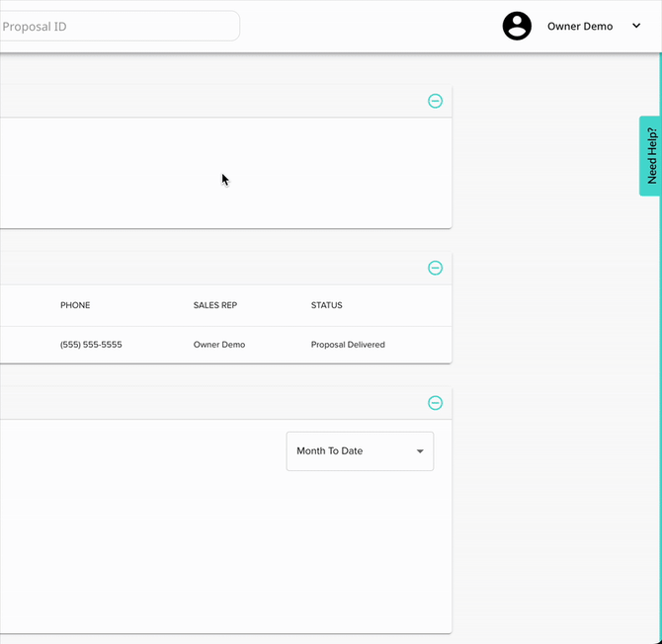Screen dimensions: 662x644
Task: Collapse the topmost panel with minus icon
Action: point(435,101)
